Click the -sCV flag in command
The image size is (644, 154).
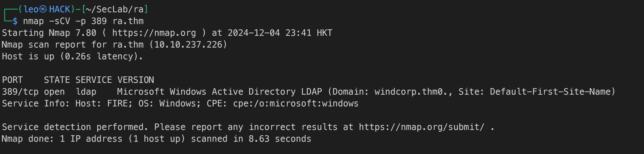coord(60,21)
